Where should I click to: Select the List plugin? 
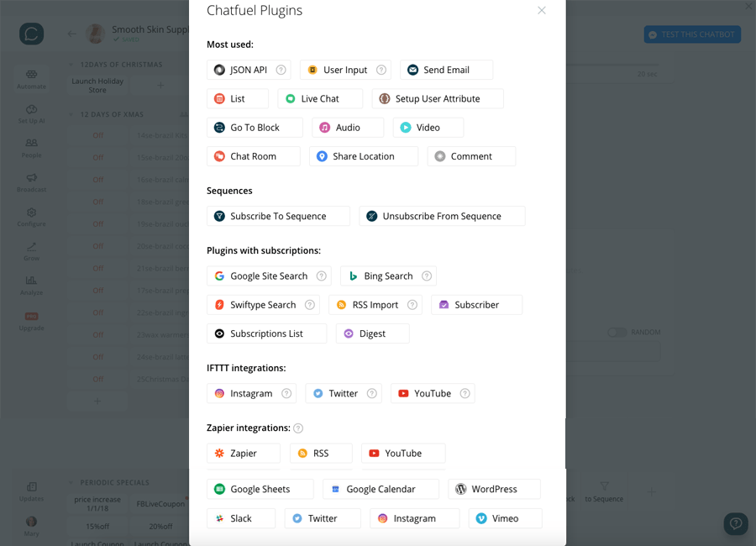point(238,99)
